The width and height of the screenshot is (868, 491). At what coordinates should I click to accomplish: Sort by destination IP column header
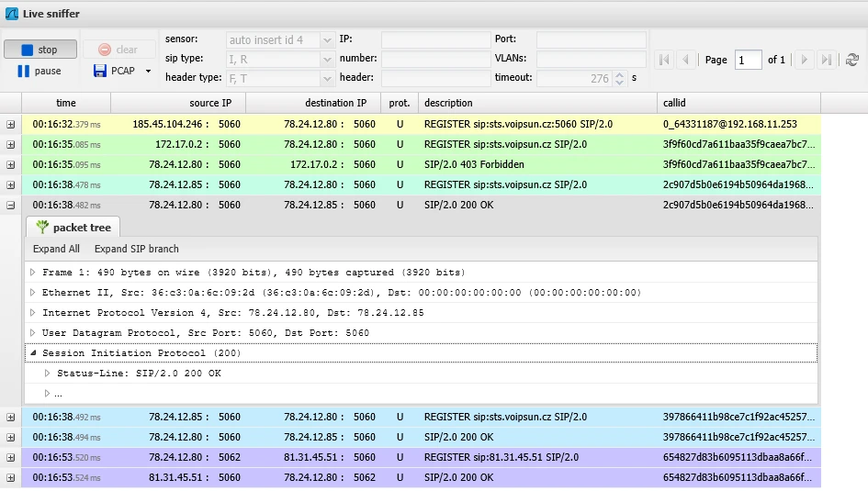pos(313,103)
